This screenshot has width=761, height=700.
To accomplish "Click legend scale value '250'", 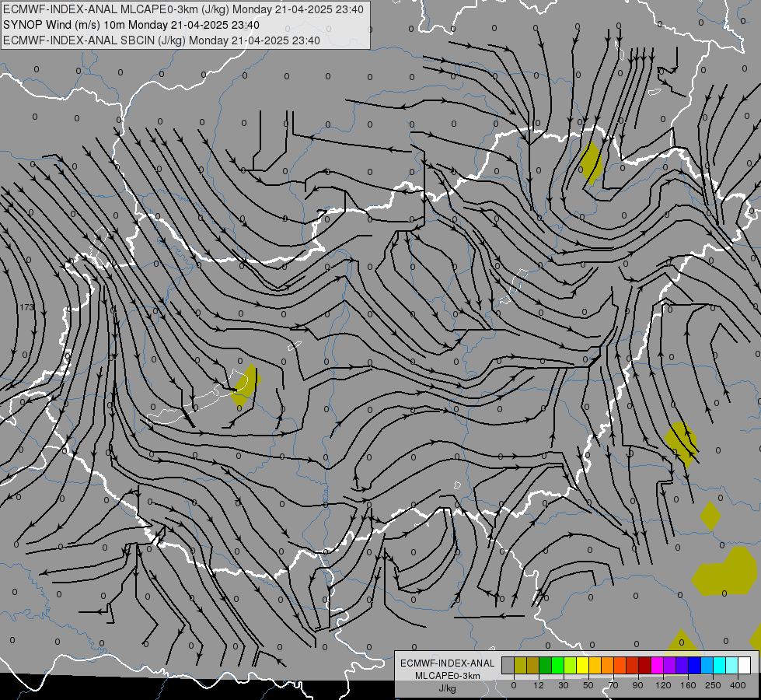I will tap(713, 685).
